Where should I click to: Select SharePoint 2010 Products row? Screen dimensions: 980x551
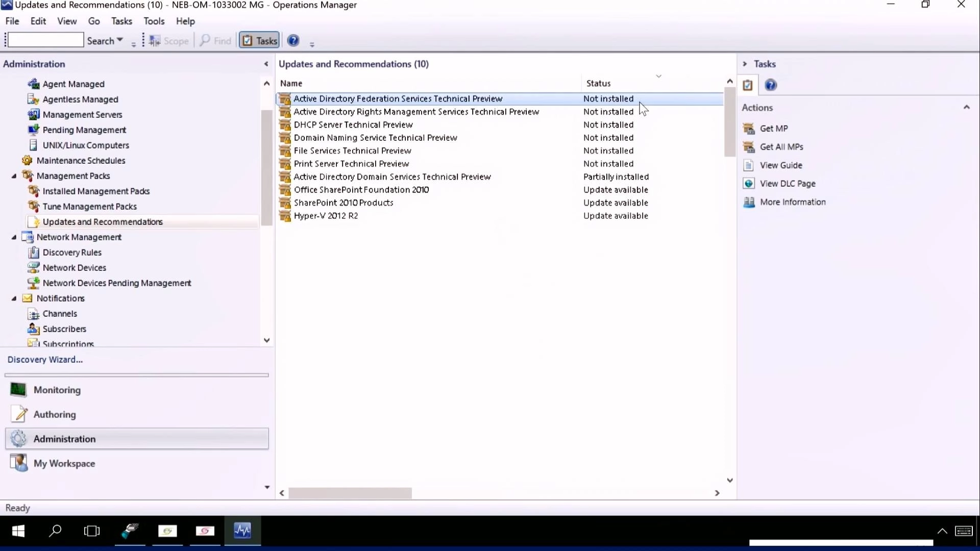point(500,203)
